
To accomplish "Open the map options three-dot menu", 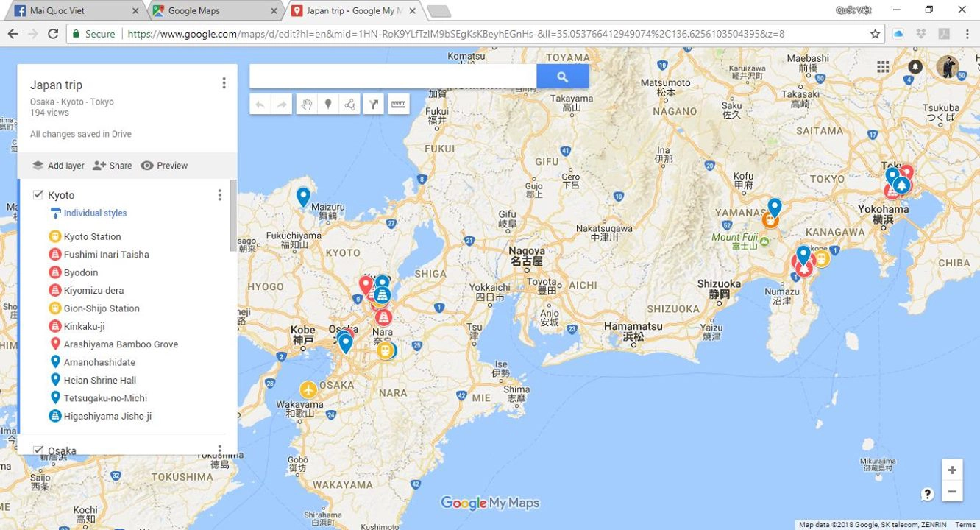I will click(x=224, y=83).
